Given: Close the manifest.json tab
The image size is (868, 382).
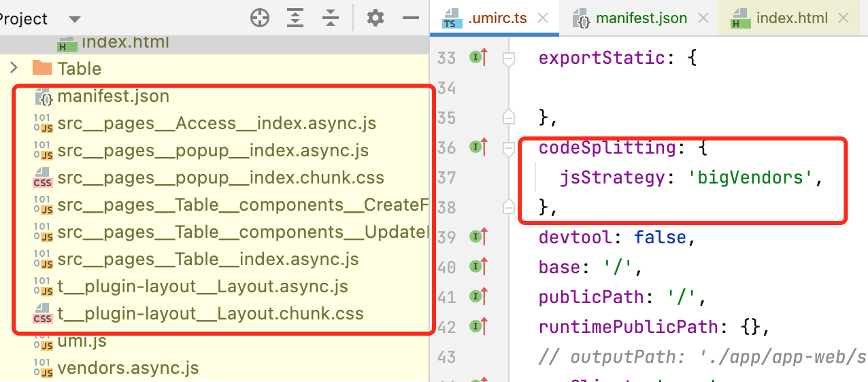Looking at the screenshot, I should (705, 18).
